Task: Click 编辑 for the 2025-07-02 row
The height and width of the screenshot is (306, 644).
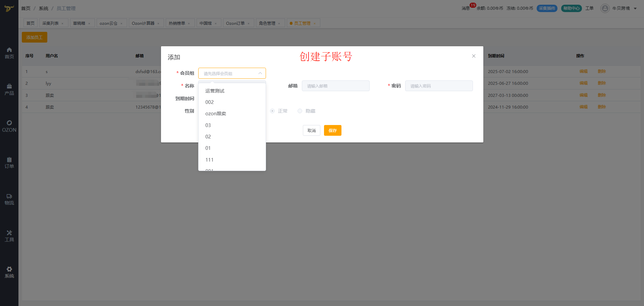Action: coord(584,71)
